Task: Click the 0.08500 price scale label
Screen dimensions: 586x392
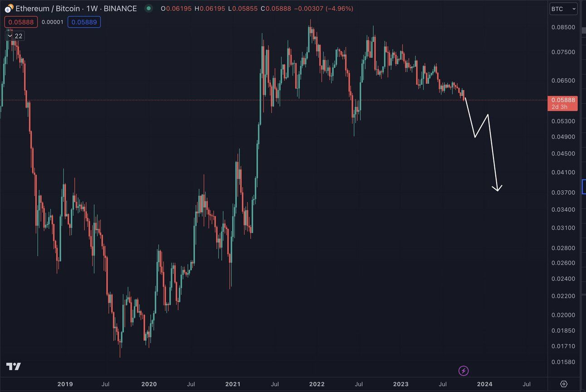Action: point(563,27)
